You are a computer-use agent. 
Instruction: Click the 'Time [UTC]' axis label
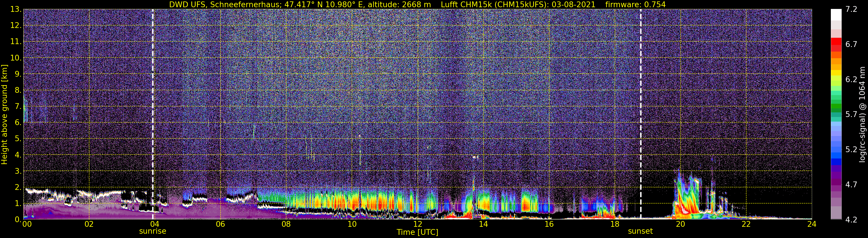[417, 232]
